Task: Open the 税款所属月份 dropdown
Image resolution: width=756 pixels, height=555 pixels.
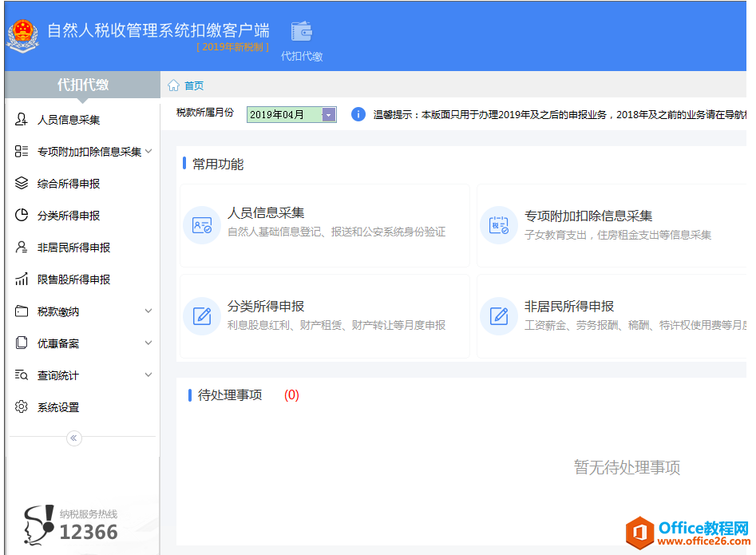Action: (328, 115)
